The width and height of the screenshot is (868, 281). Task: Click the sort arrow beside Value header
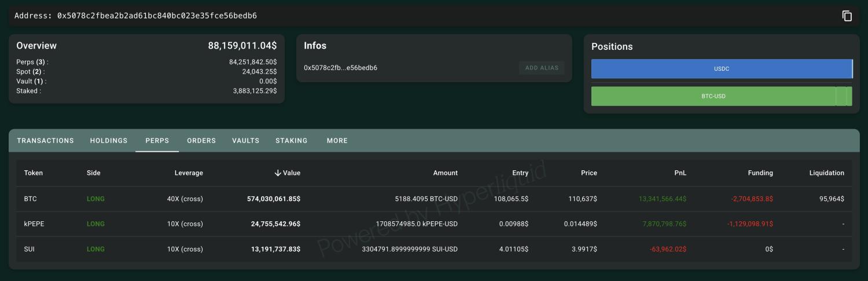coord(278,173)
